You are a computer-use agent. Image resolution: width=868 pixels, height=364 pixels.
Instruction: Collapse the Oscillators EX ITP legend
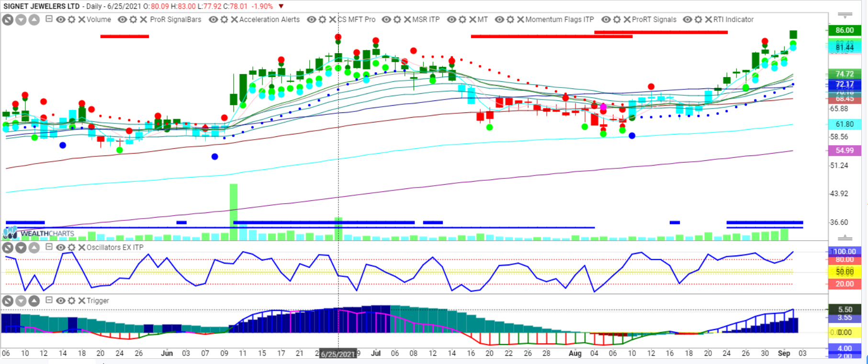point(49,247)
